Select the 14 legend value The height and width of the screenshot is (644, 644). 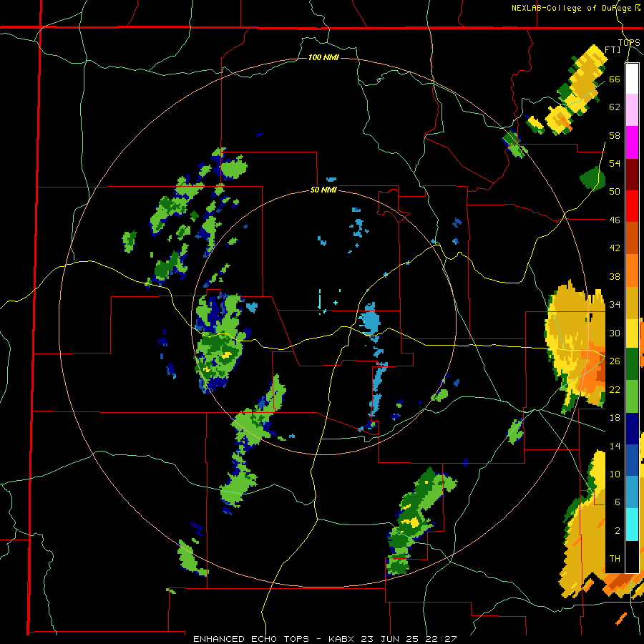click(x=615, y=446)
